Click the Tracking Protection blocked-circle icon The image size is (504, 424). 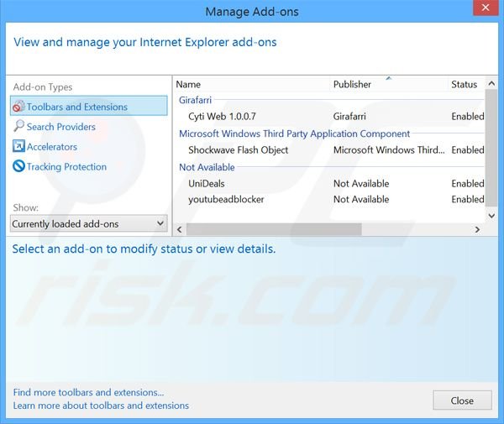(x=18, y=166)
